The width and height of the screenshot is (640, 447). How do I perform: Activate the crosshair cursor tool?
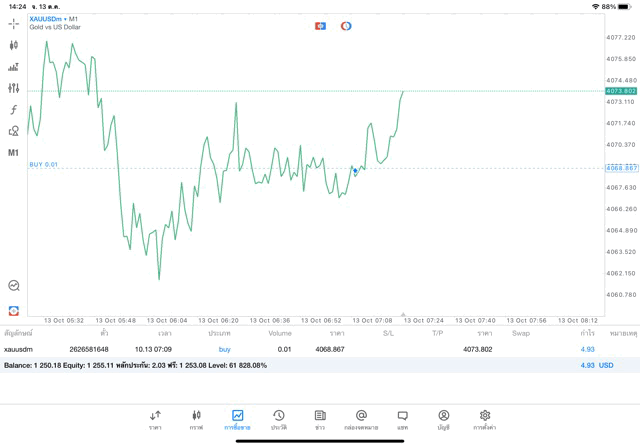14,23
